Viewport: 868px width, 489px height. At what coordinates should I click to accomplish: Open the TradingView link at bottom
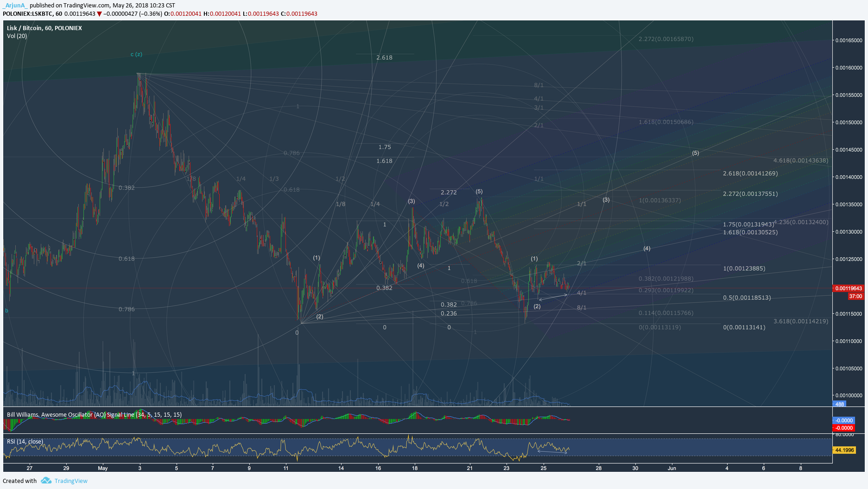71,481
